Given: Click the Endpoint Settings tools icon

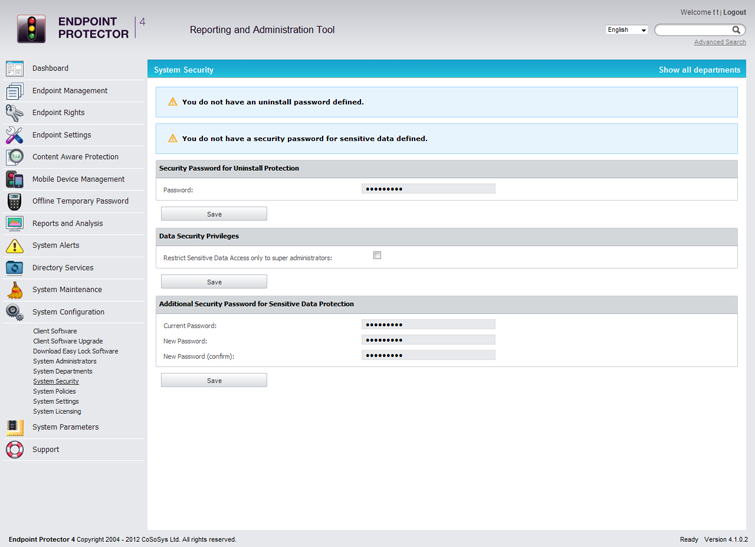Looking at the screenshot, I should (x=14, y=135).
